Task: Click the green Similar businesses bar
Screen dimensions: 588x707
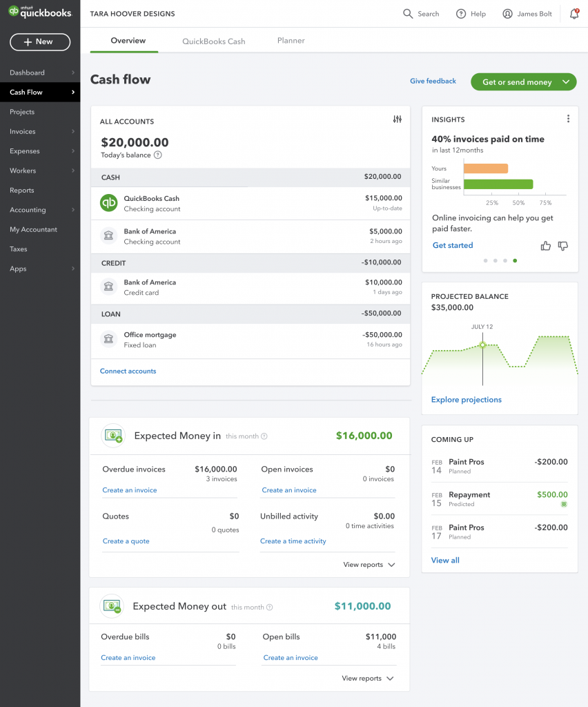Action: (498, 184)
